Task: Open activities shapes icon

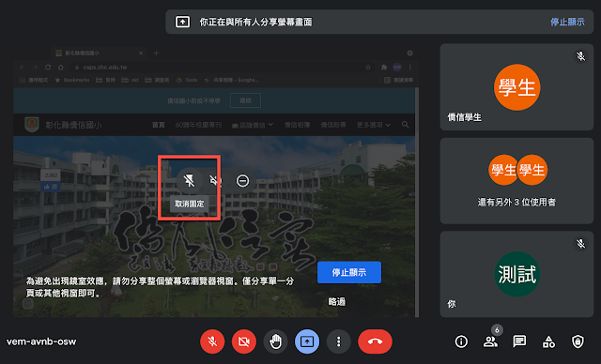Action: coord(548,341)
